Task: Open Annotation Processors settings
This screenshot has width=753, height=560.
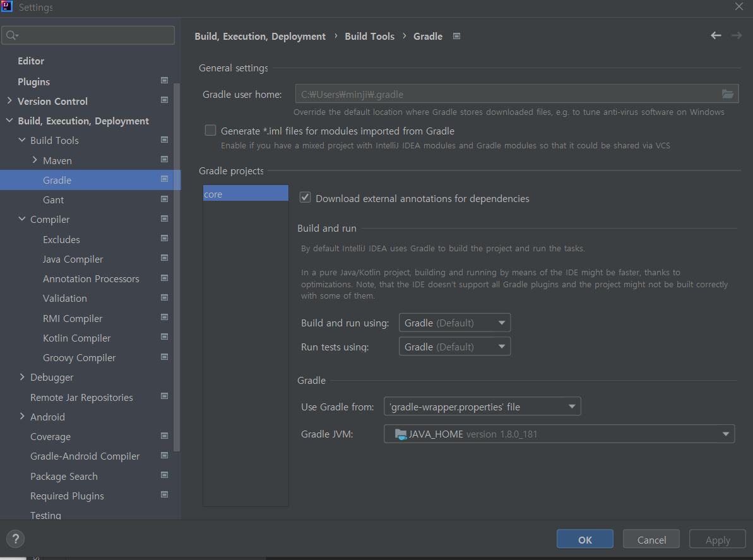Action: click(x=92, y=279)
